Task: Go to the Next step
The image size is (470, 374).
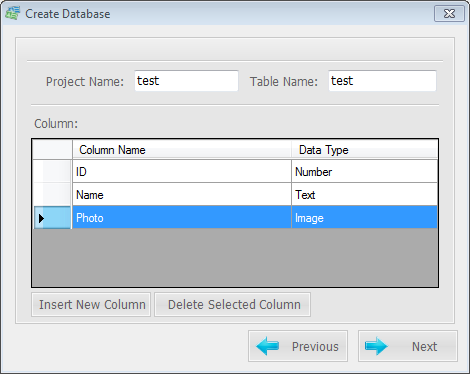Action: 408,346
